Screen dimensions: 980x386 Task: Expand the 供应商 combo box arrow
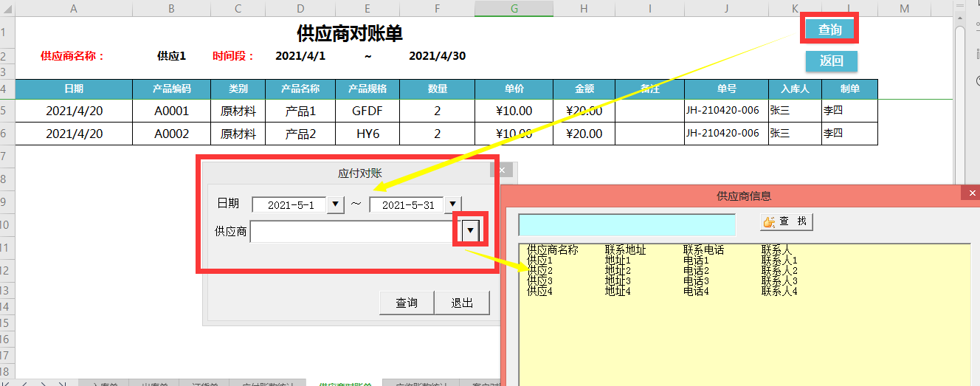point(470,232)
